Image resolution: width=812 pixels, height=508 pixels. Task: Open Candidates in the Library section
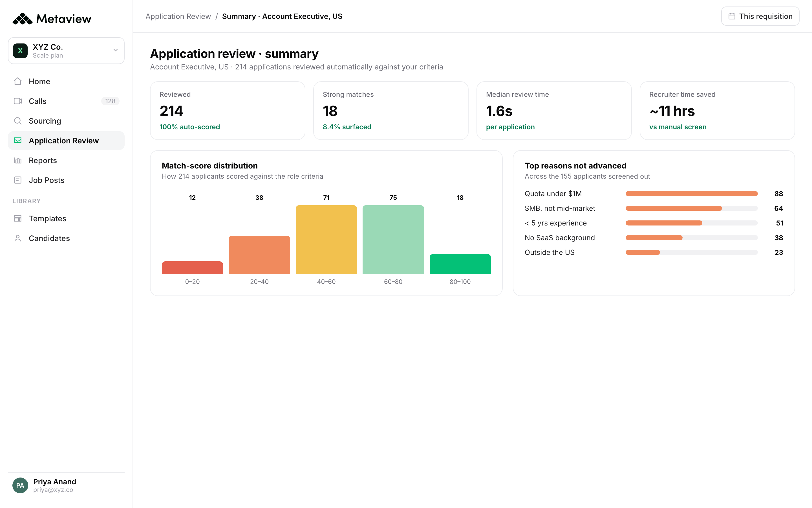(x=66, y=238)
